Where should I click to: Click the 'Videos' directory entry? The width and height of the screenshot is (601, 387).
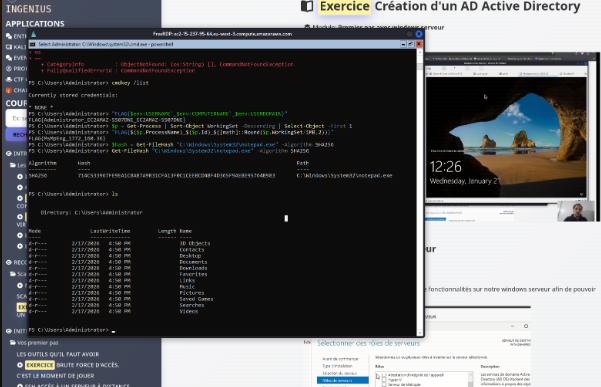pos(189,311)
